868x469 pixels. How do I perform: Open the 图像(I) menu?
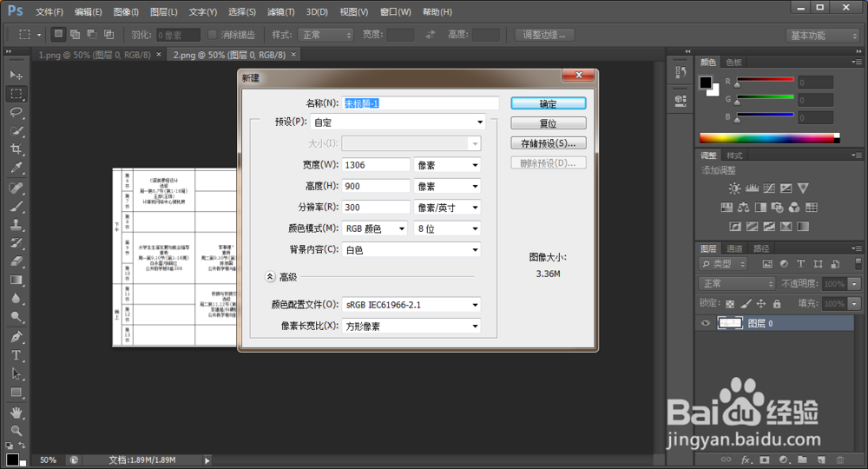(126, 11)
